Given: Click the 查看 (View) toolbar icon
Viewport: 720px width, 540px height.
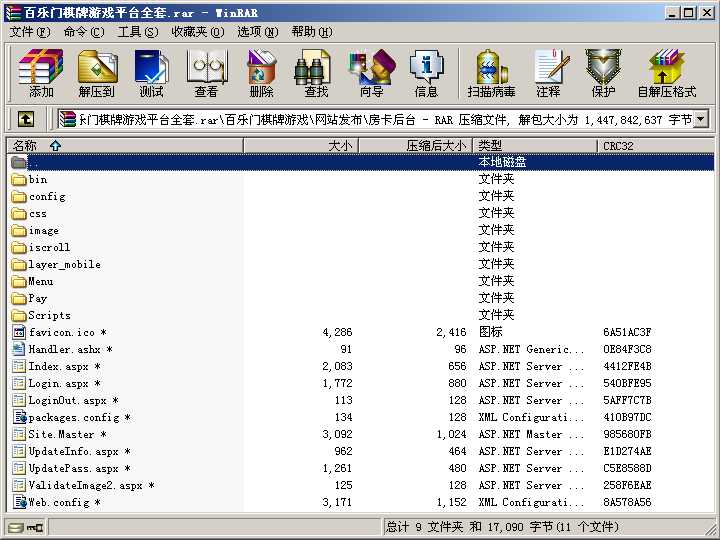Looking at the screenshot, I should tap(207, 73).
